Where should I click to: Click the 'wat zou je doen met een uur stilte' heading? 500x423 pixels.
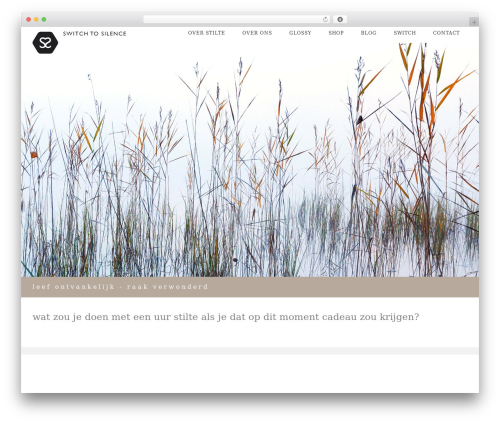(x=226, y=317)
